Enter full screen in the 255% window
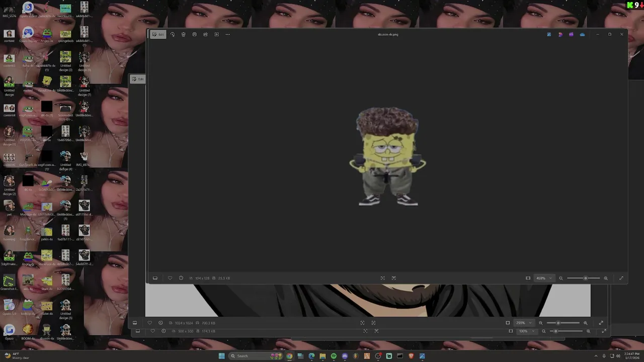The width and height of the screenshot is (644, 362). pos(601,323)
